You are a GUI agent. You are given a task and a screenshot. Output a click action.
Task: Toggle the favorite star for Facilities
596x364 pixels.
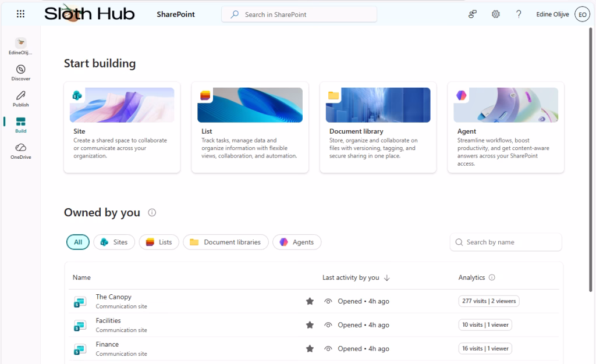click(x=310, y=325)
